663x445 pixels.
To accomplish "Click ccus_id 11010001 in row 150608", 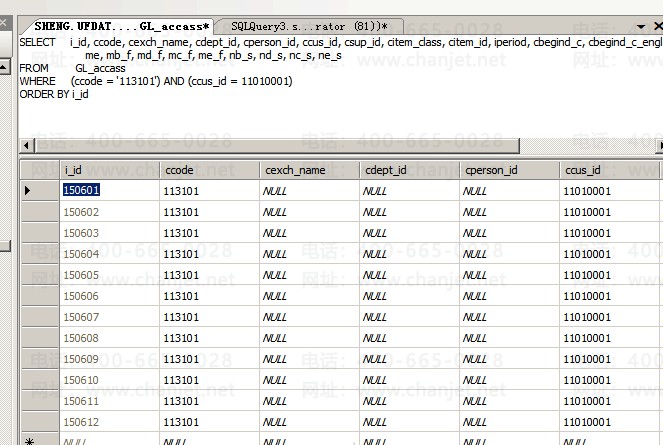I will pos(609,338).
